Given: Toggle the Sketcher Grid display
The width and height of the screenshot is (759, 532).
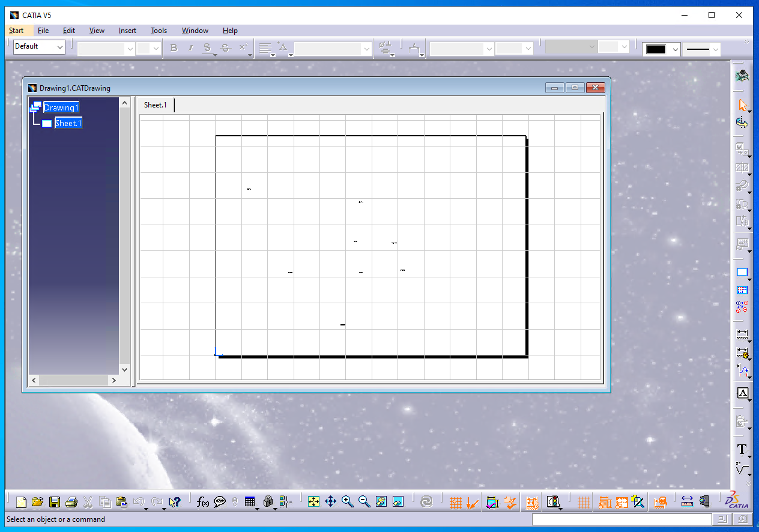Looking at the screenshot, I should click(456, 503).
